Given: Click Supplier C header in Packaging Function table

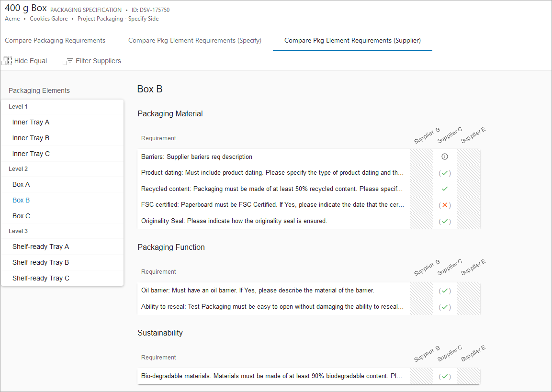Looking at the screenshot, I should (450, 268).
